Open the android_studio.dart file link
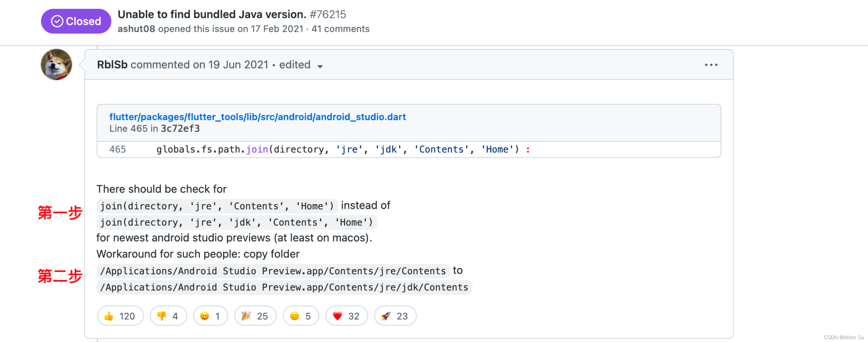This screenshot has height=342, width=868. pyautogui.click(x=257, y=117)
